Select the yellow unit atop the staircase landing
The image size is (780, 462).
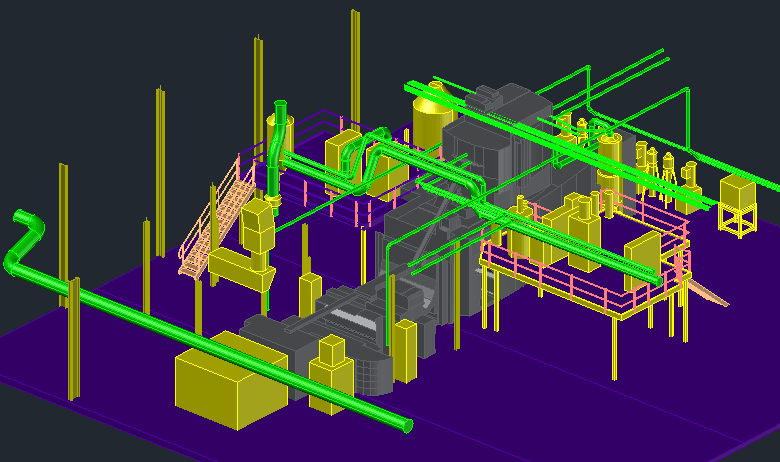click(258, 227)
